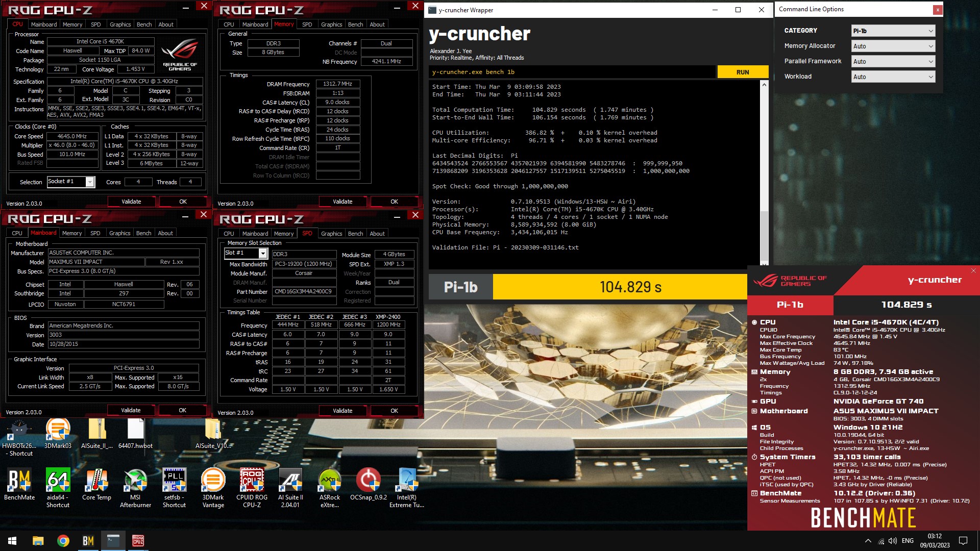Open Slot #1 memory slot dropdown
980x551 pixels.
tap(246, 253)
